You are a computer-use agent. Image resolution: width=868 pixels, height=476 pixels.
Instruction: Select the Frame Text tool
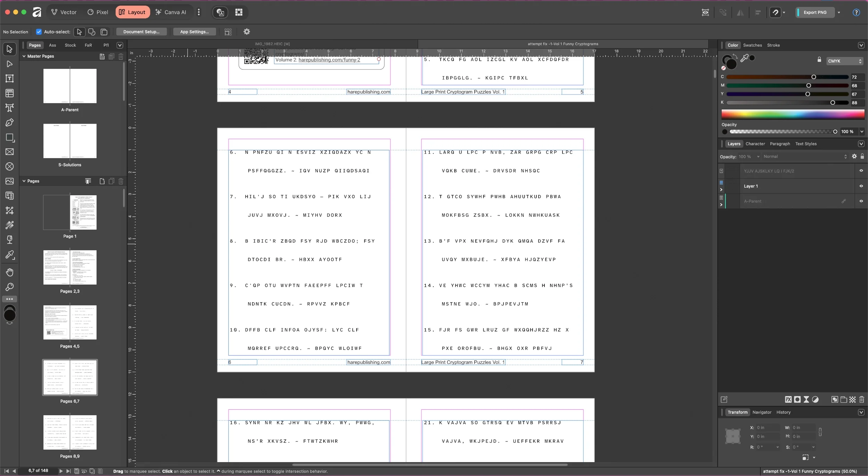click(x=9, y=78)
